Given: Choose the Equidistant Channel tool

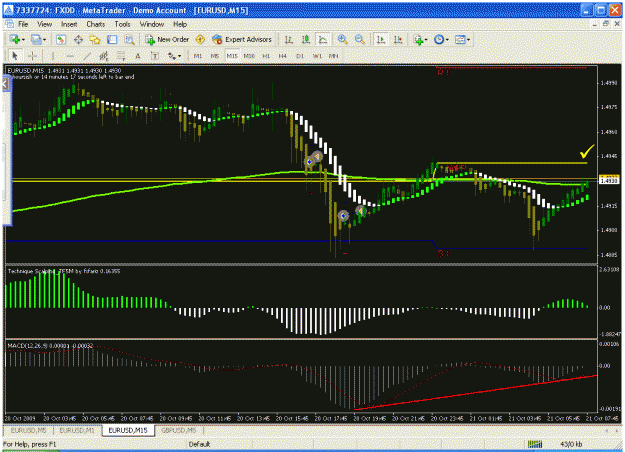Looking at the screenshot, I should [104, 56].
